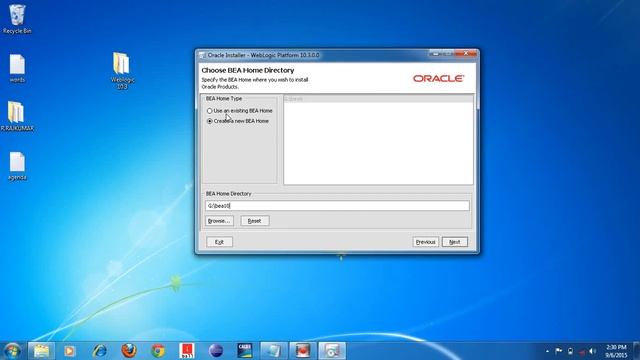Click the Oracle Installer title bar icon

202,55
